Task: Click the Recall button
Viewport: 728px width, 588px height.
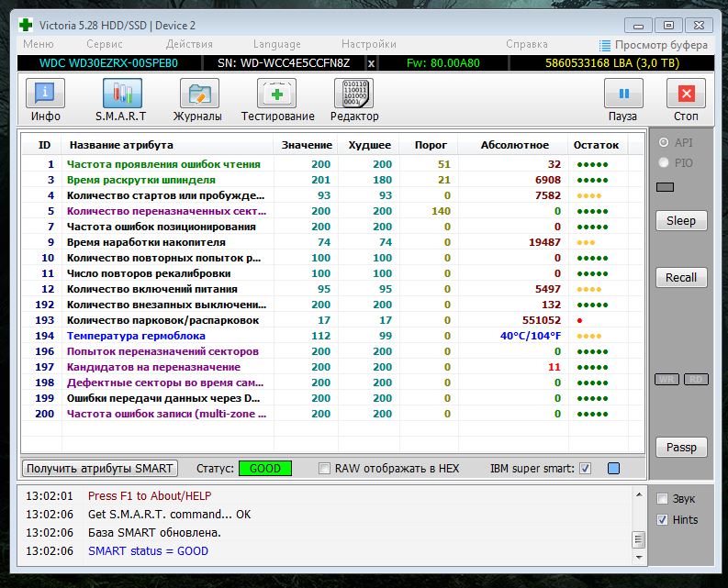Action: (x=681, y=278)
